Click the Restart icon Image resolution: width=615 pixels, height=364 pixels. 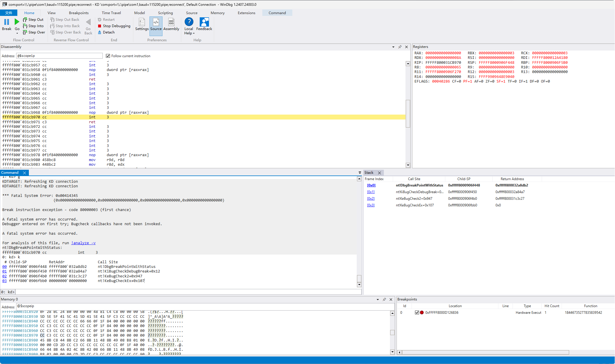tap(100, 20)
